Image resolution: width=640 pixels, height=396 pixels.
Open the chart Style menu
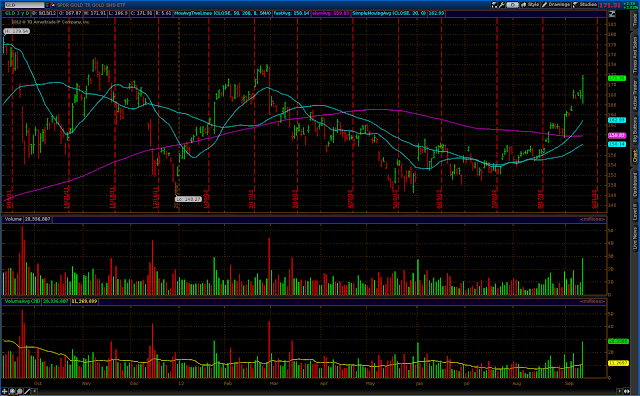[x=529, y=5]
